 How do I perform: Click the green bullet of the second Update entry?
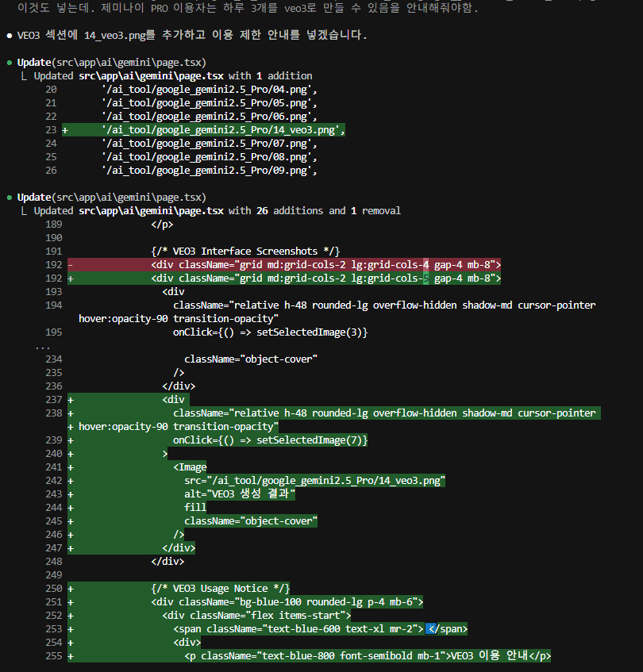(x=9, y=197)
